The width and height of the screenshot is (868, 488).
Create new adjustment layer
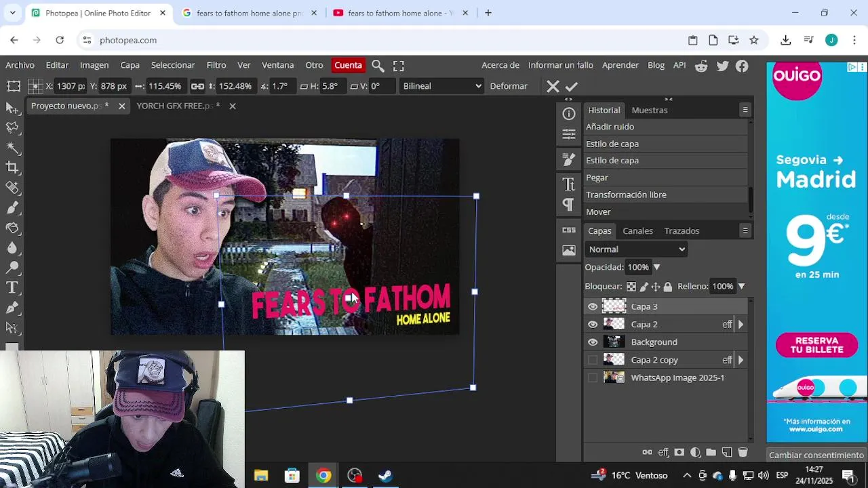[695, 452]
